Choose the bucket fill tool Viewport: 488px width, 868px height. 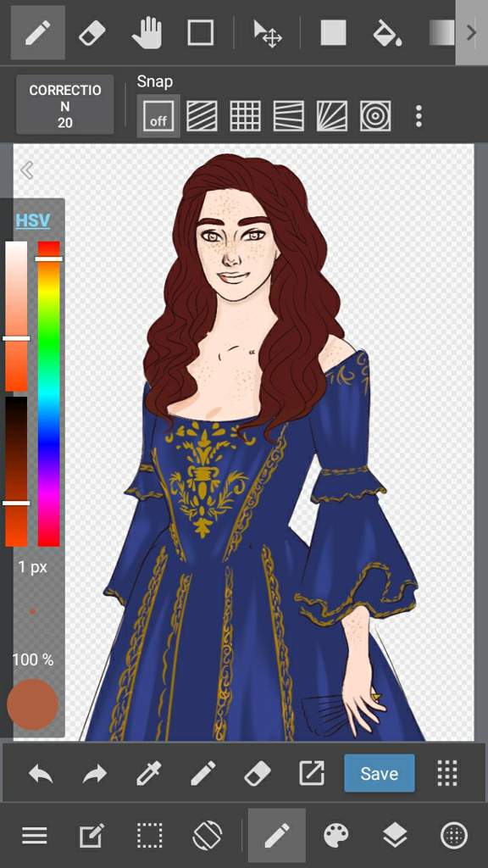pyautogui.click(x=386, y=33)
